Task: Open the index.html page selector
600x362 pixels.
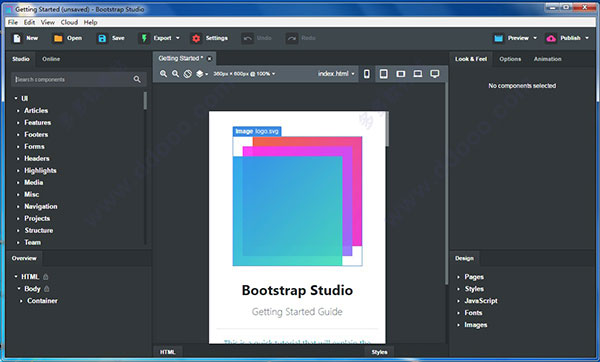Action: pyautogui.click(x=336, y=74)
